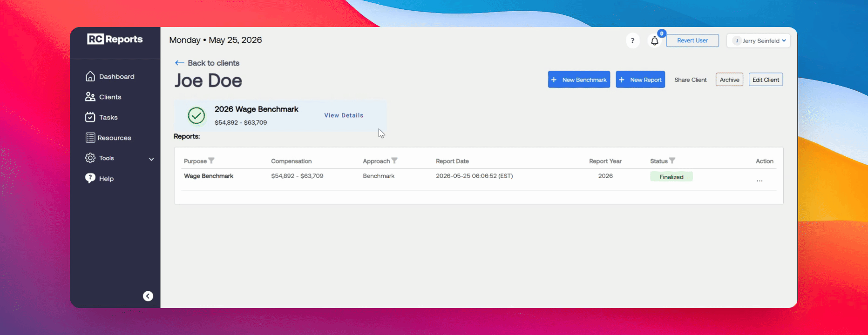
Task: Click the Joe Doe client name heading
Action: point(208,80)
